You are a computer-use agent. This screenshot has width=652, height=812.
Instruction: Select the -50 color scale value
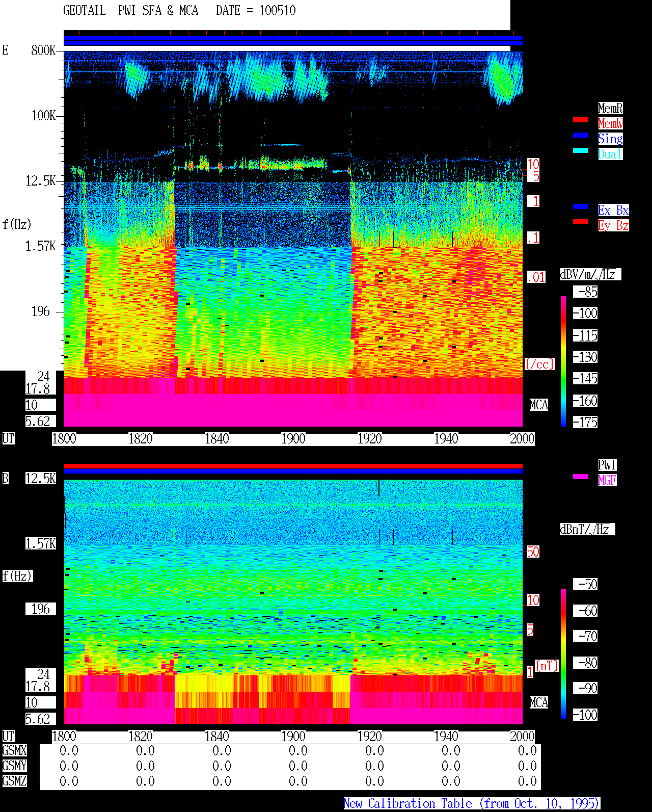[x=585, y=584]
